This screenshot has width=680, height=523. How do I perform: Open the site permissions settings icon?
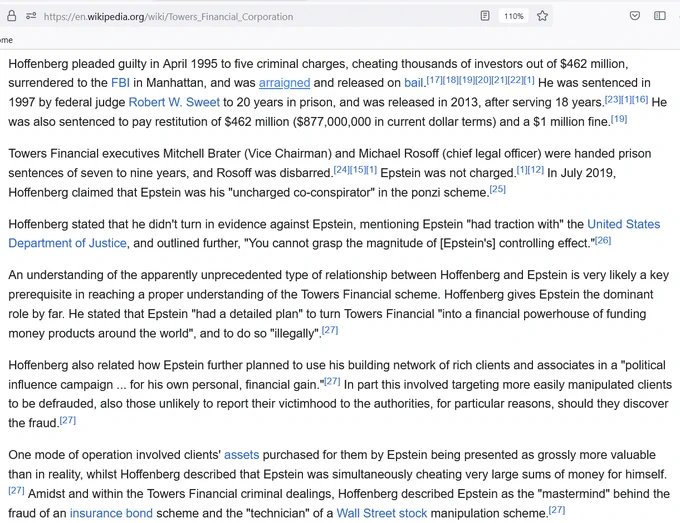click(31, 16)
